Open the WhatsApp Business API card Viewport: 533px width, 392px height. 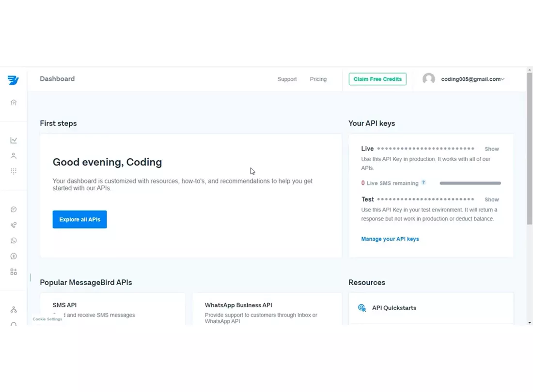coord(267,309)
